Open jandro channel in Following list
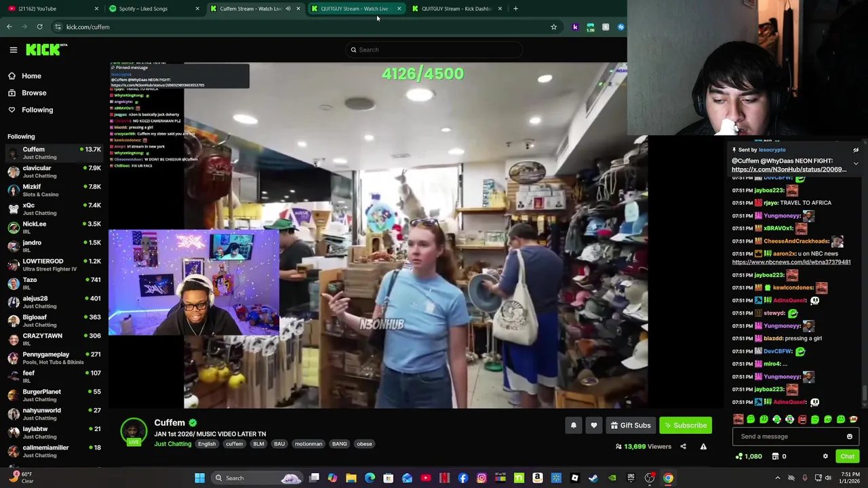Screen dimensions: 868x488 point(54,246)
